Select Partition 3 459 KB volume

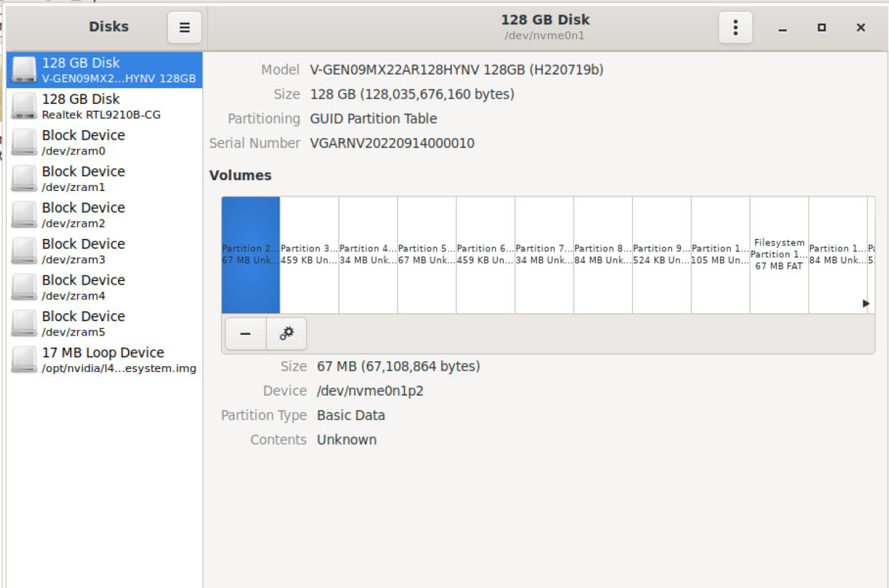pyautogui.click(x=310, y=255)
